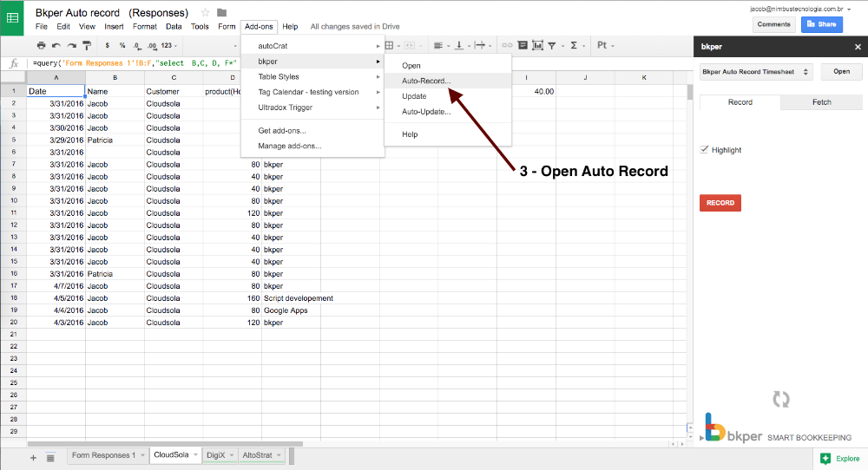Click the horizontal scrollbar thumb
The width and height of the screenshot is (868, 470).
(165, 443)
